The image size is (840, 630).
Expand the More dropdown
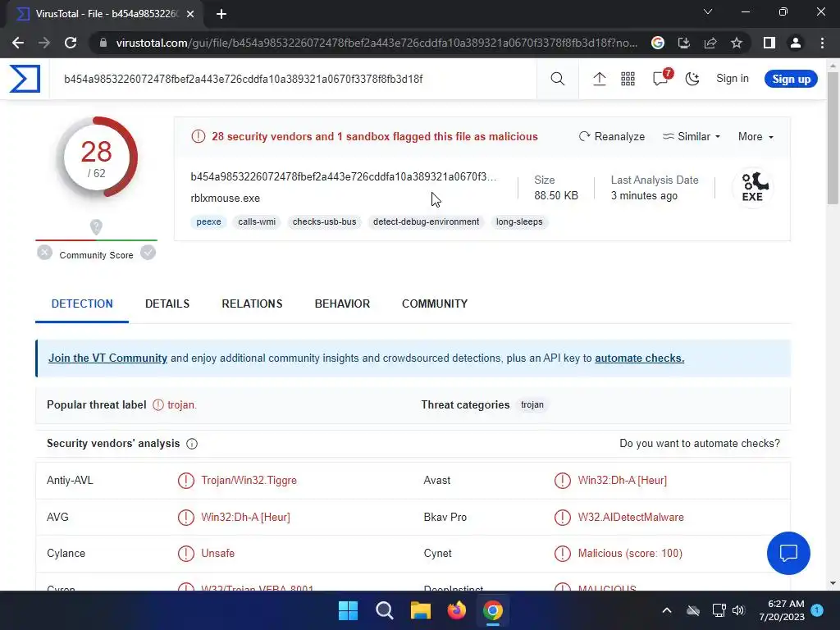(756, 137)
